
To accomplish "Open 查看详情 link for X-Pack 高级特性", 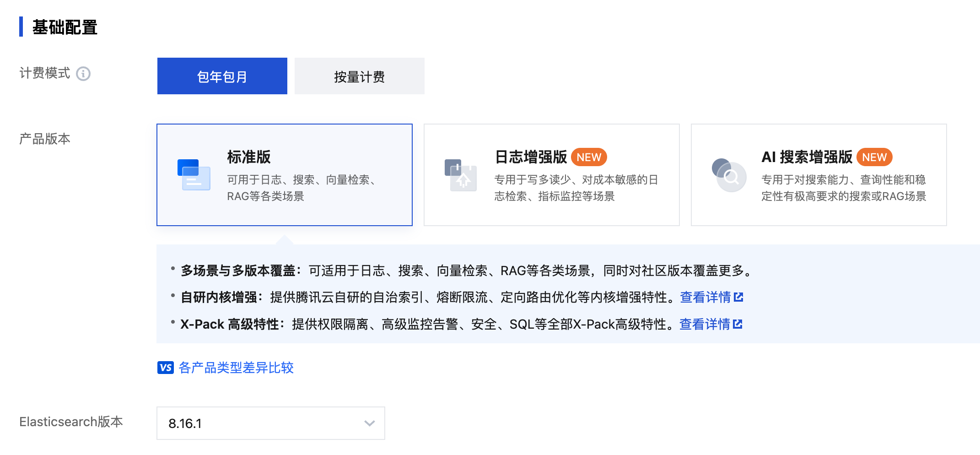I will (705, 324).
